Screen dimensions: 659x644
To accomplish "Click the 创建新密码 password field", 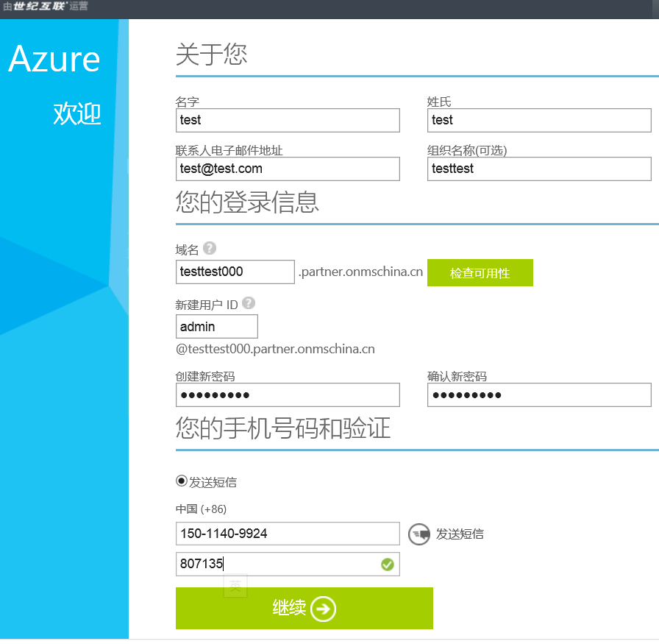I will click(288, 394).
